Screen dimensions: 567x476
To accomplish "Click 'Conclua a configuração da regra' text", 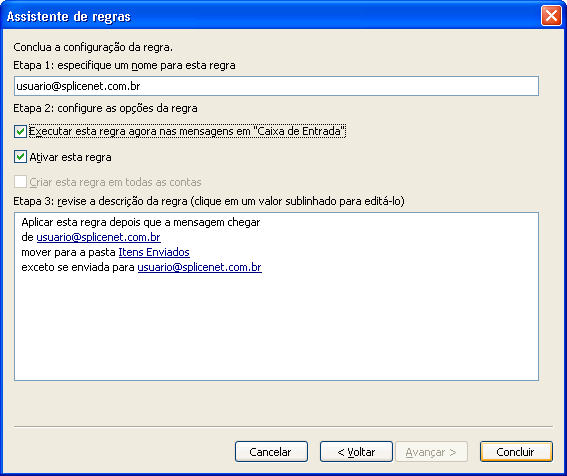I will [x=93, y=47].
